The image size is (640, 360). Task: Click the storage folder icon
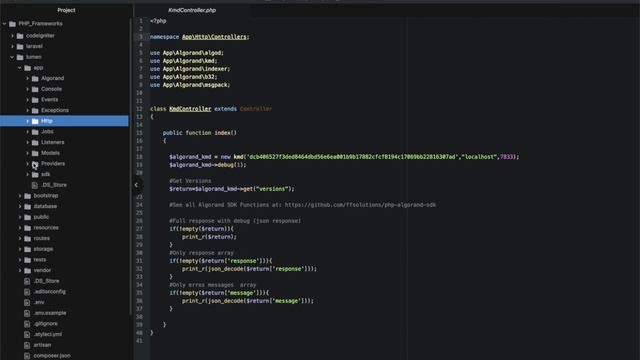coord(27,249)
